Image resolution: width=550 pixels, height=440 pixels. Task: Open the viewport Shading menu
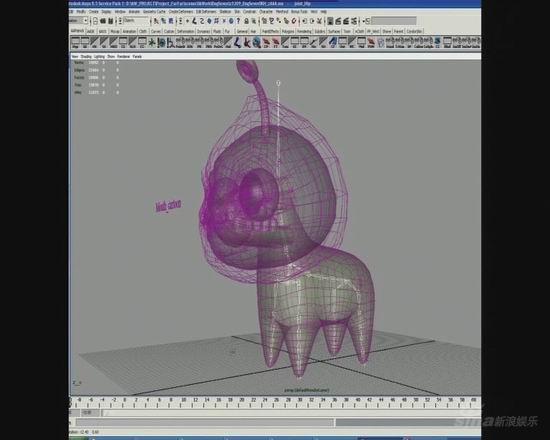(x=86, y=56)
